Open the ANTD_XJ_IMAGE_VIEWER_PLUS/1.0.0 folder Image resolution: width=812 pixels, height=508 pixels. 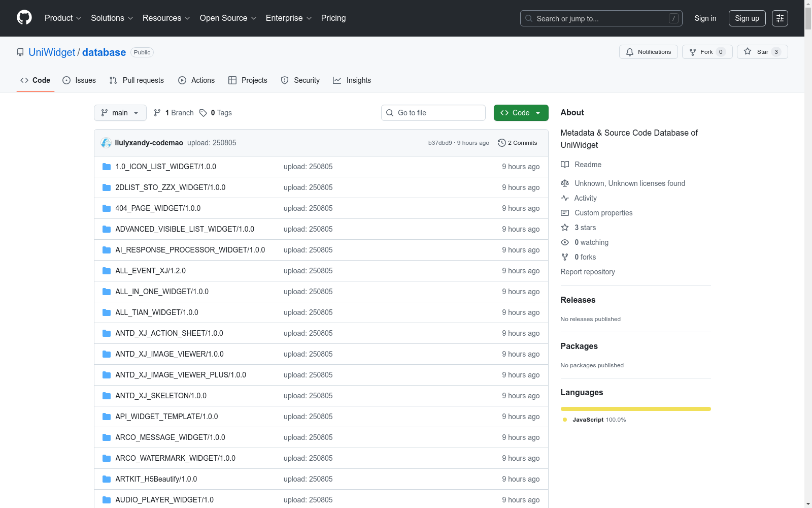tap(181, 375)
